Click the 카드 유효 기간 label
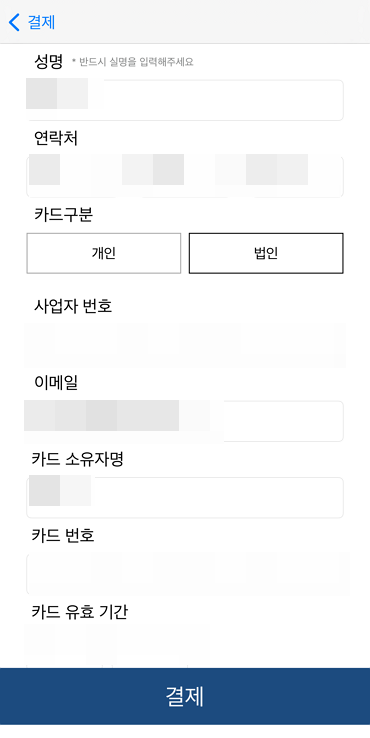The width and height of the screenshot is (370, 738). point(80,612)
